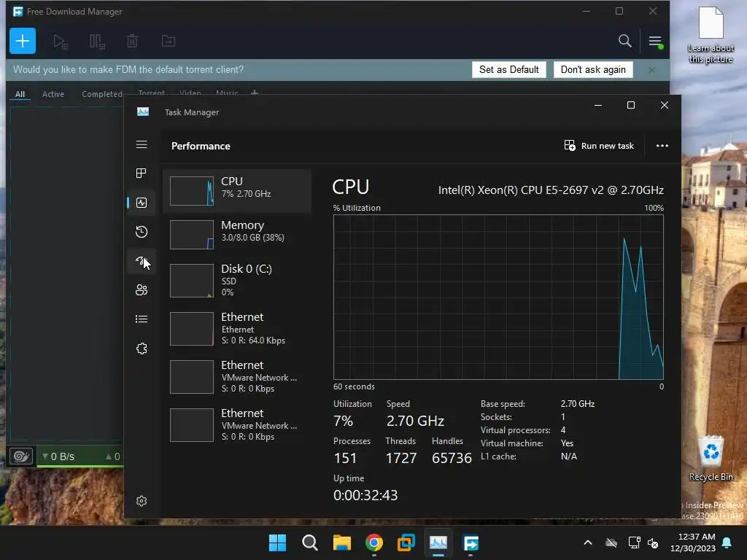
Task: Open the App history page icon
Action: [x=142, y=232]
